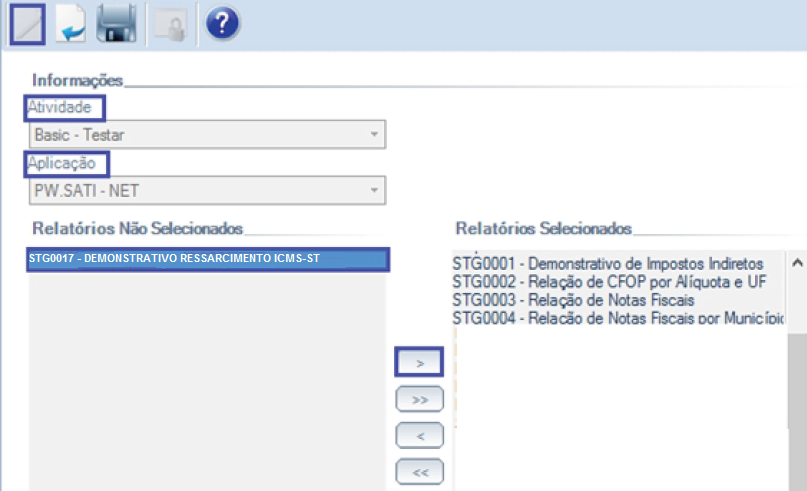807x491 pixels.
Task: Click the Undo page icon with blue arrow
Action: [71, 24]
